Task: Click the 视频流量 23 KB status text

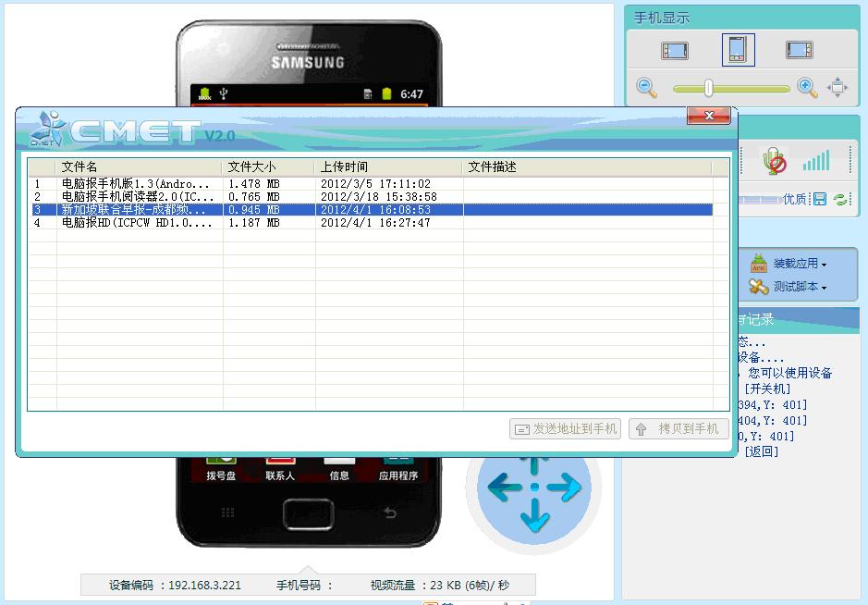Action: click(x=439, y=585)
